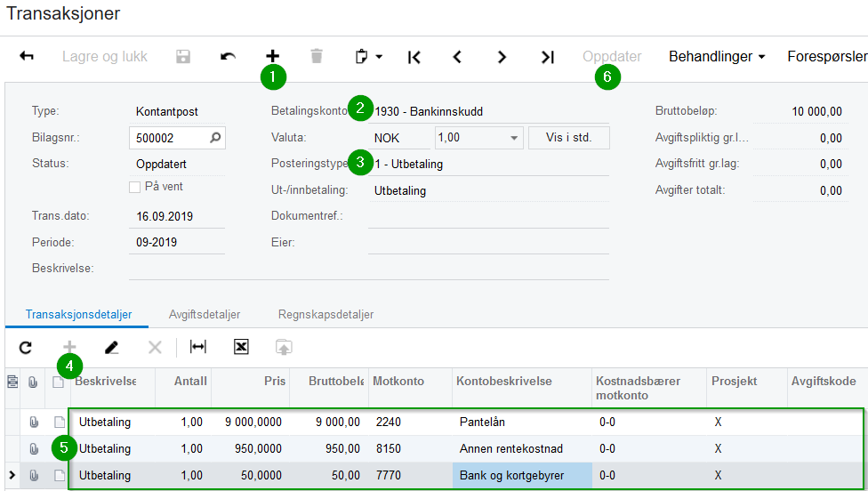Go to first record icon
868x491 pixels.
[x=414, y=57]
